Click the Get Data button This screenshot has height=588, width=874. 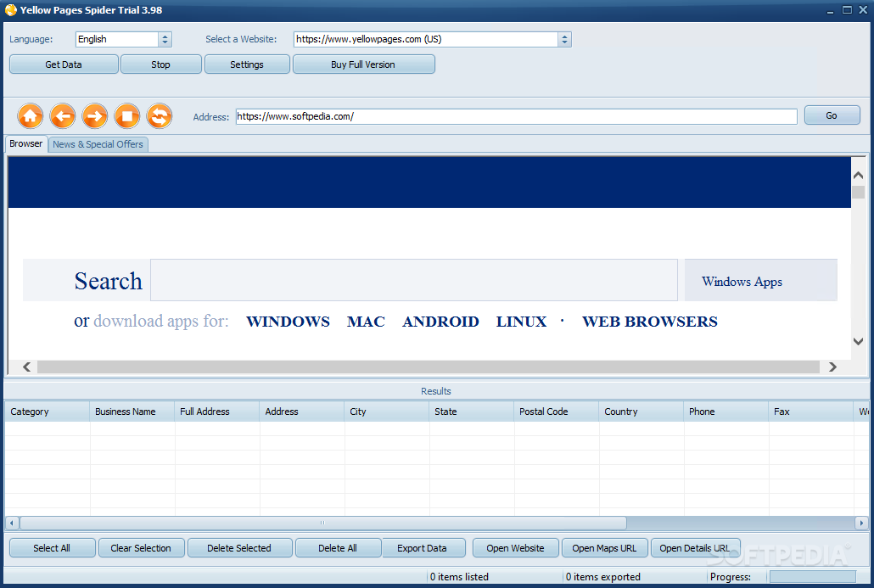64,64
